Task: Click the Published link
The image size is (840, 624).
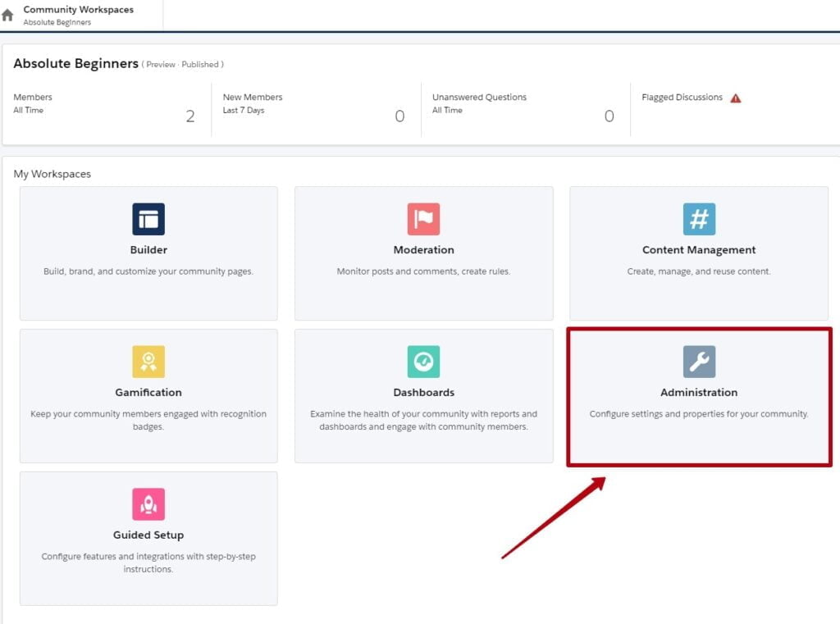Action: coord(200,64)
